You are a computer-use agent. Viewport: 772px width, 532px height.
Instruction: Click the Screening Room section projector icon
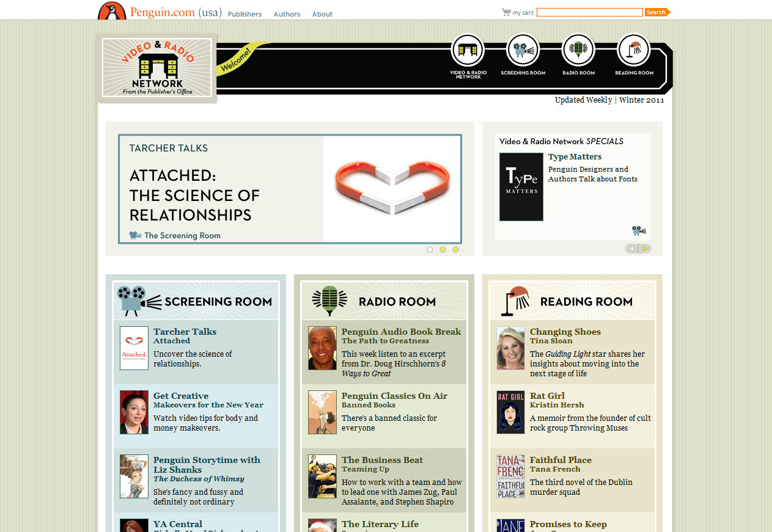tap(139, 301)
